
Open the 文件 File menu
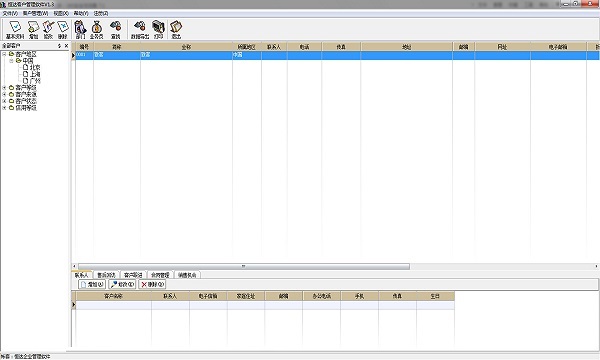(x=10, y=13)
